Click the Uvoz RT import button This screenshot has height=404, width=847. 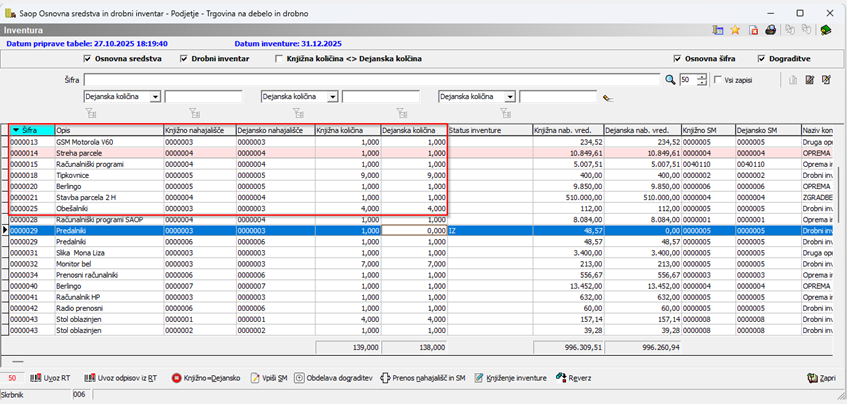[x=50, y=378]
